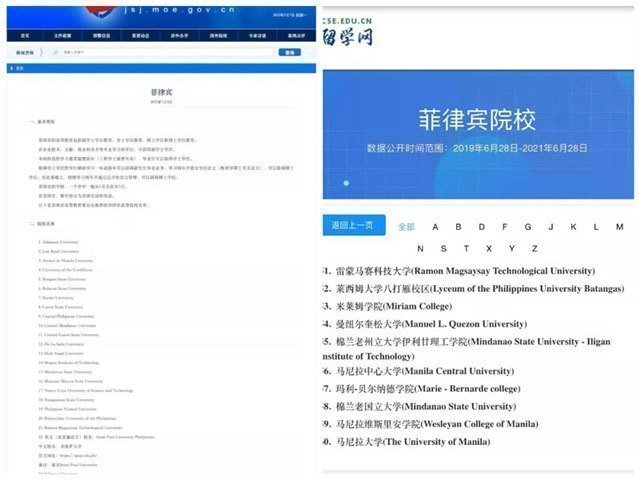The width and height of the screenshot is (639, 479).
Task: Filter schools by letter B
Action: point(458,227)
